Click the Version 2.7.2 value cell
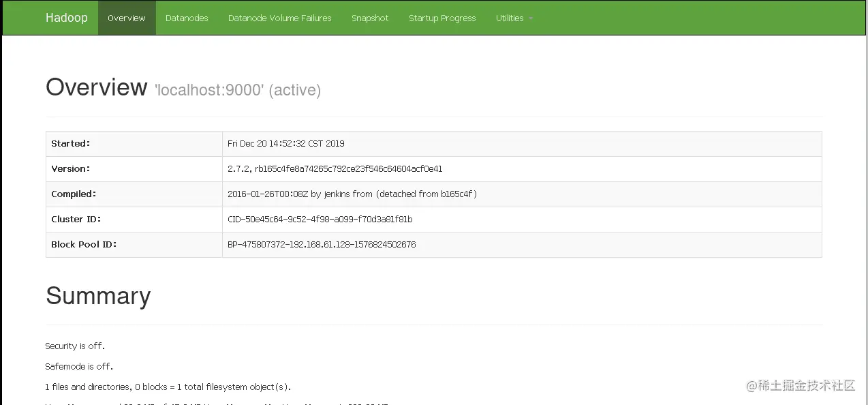Screen dimensions: 868x405 [x=335, y=169]
